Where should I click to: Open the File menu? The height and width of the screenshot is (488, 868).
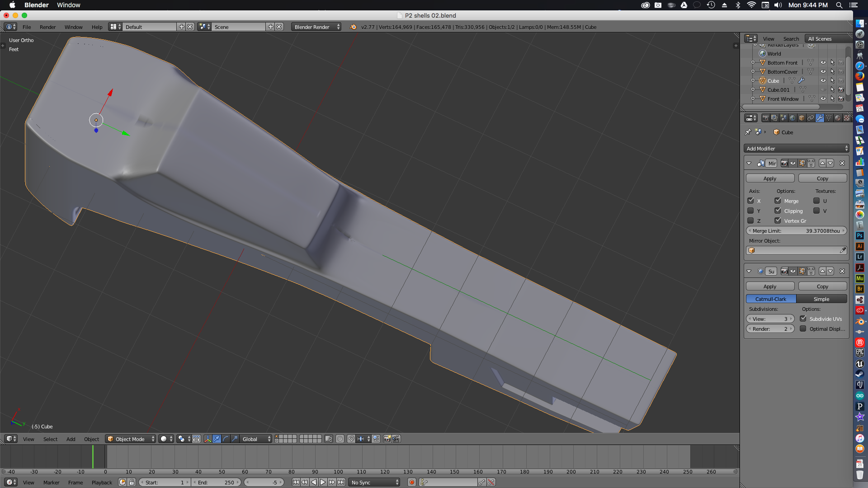coord(27,27)
